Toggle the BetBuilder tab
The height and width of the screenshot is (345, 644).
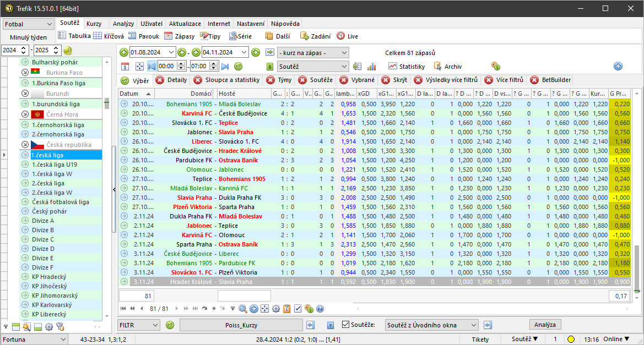[x=551, y=80]
